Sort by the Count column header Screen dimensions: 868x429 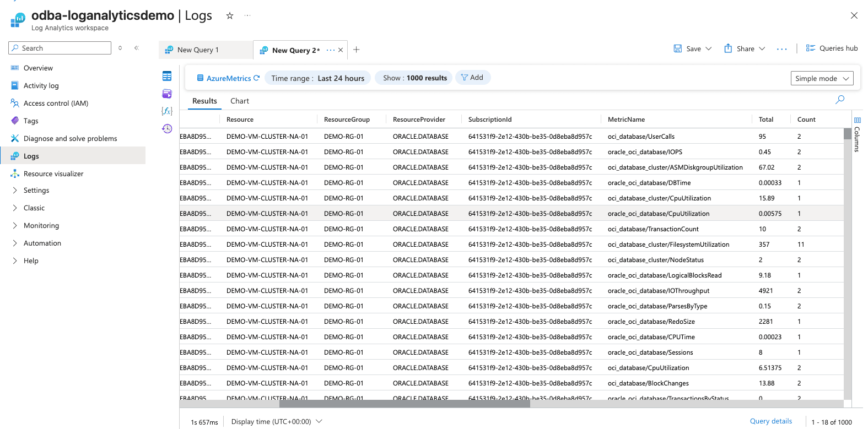pos(806,120)
